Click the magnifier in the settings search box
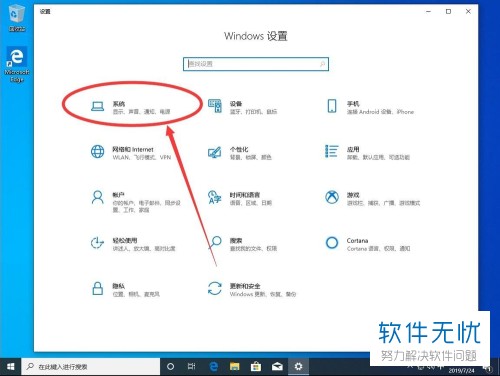500x376 pixels. coord(322,64)
